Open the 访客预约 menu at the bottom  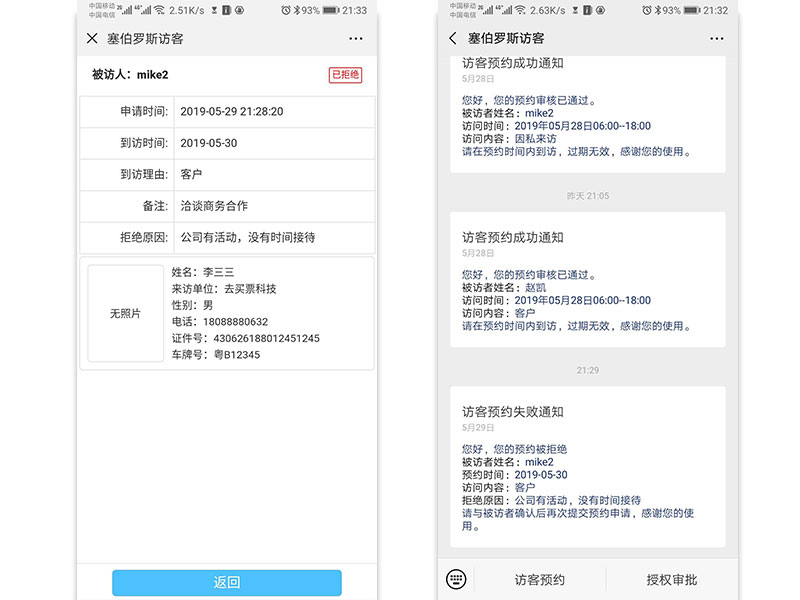pos(537,579)
